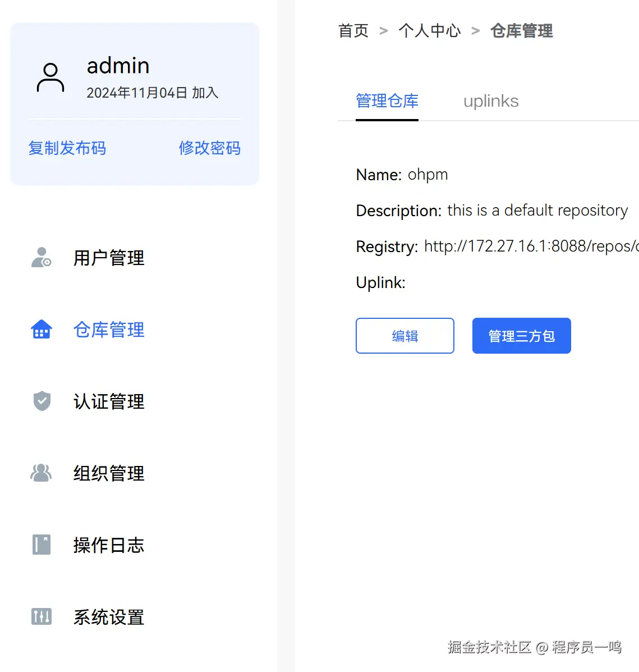Click the repository name ohpm
This screenshot has width=639, height=672.
click(427, 175)
